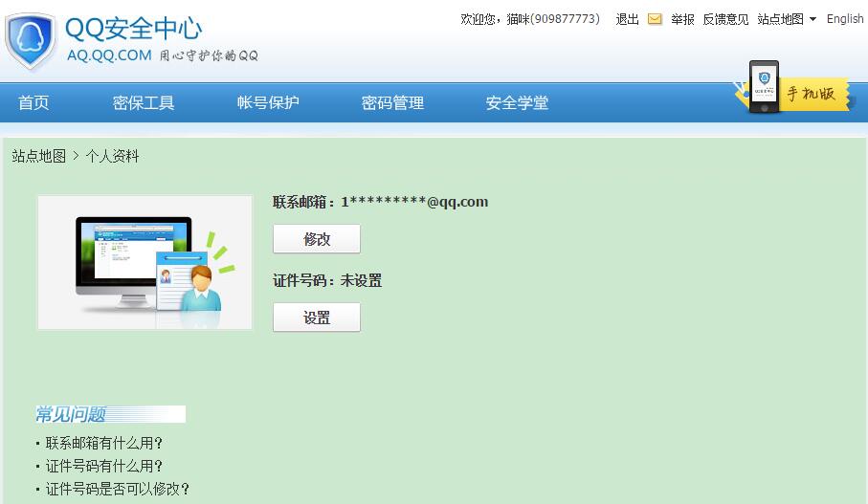Click 设置 button for ID number
Screen dimensions: 868x504
tap(317, 318)
